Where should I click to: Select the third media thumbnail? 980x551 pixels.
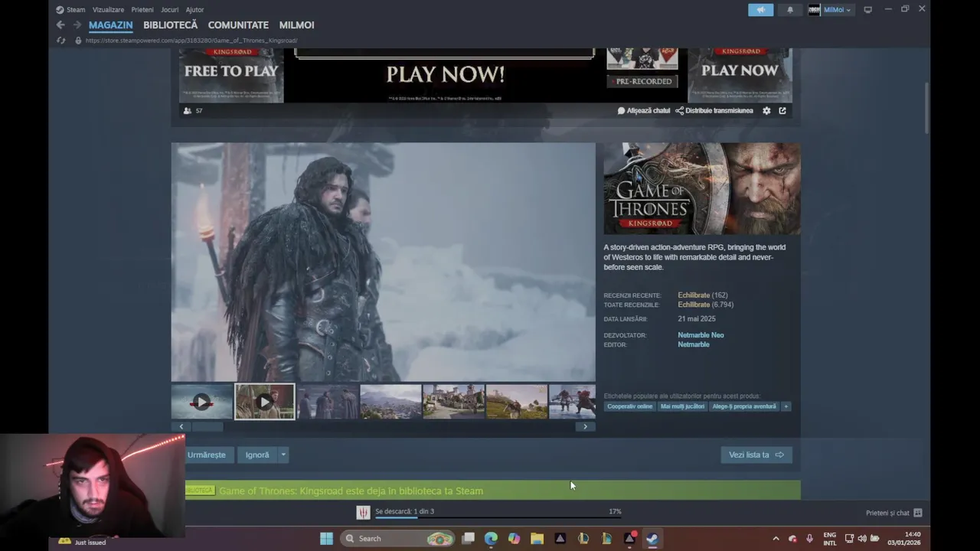(x=328, y=402)
